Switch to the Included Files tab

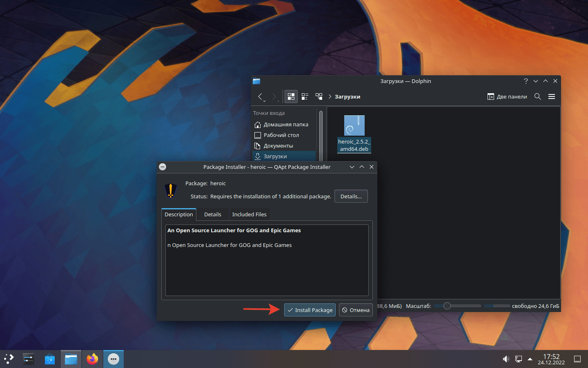coord(249,214)
